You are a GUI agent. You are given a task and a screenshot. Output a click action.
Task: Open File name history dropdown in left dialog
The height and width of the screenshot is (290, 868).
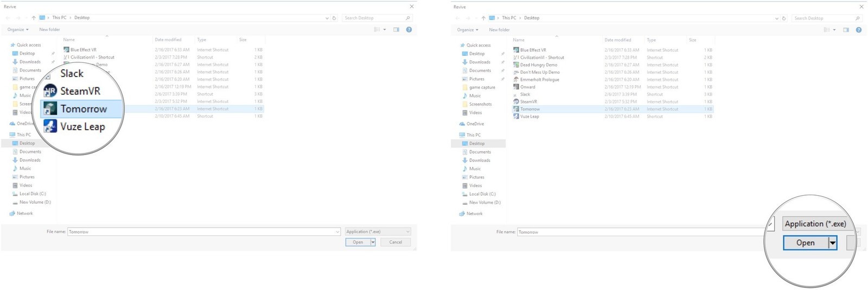pyautogui.click(x=337, y=231)
